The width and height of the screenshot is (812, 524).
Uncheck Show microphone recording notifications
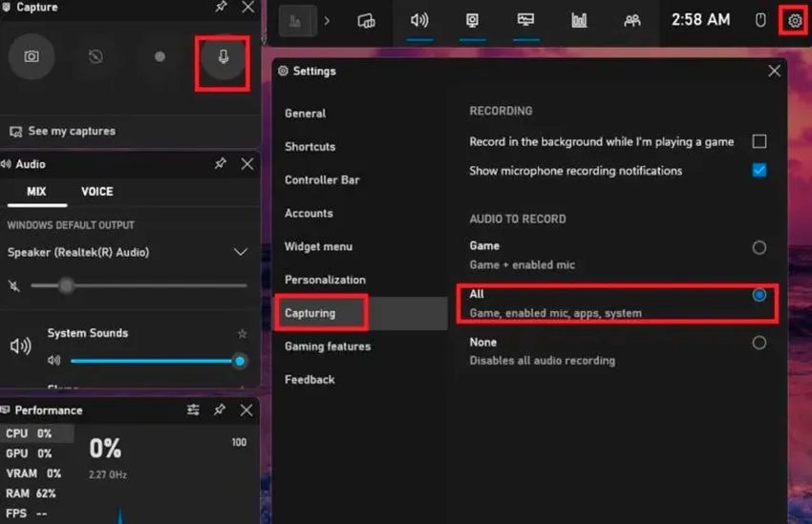pos(759,170)
